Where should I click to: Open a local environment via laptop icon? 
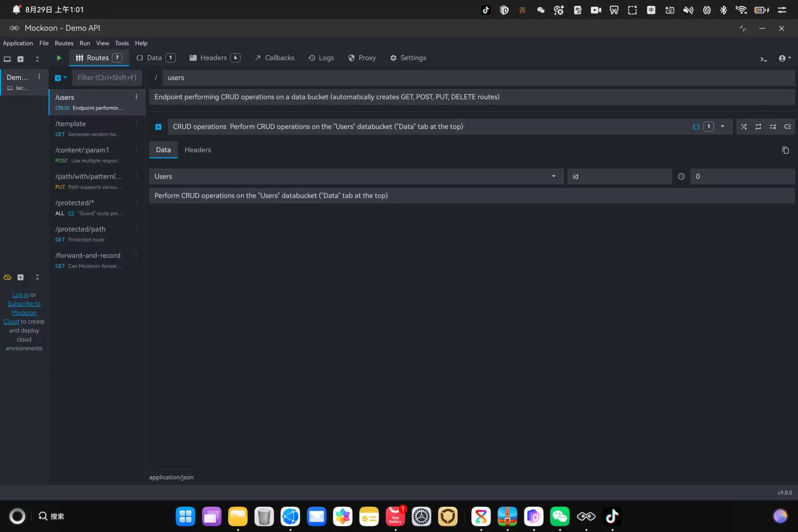click(7, 59)
